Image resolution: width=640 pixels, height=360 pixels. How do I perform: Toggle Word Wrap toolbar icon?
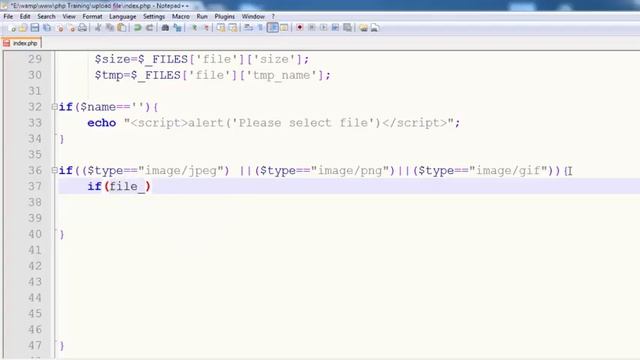pyautogui.click(x=249, y=28)
